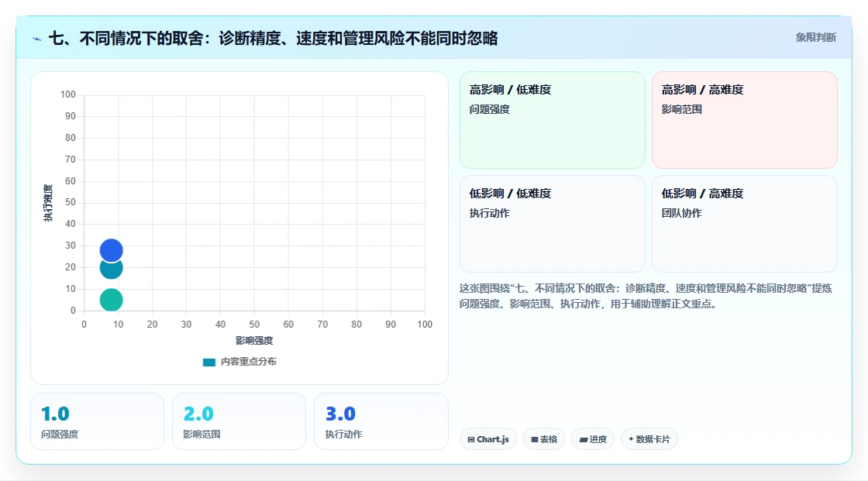Click the icon inside the Chart.js chip
The image size is (868, 481).
point(471,439)
